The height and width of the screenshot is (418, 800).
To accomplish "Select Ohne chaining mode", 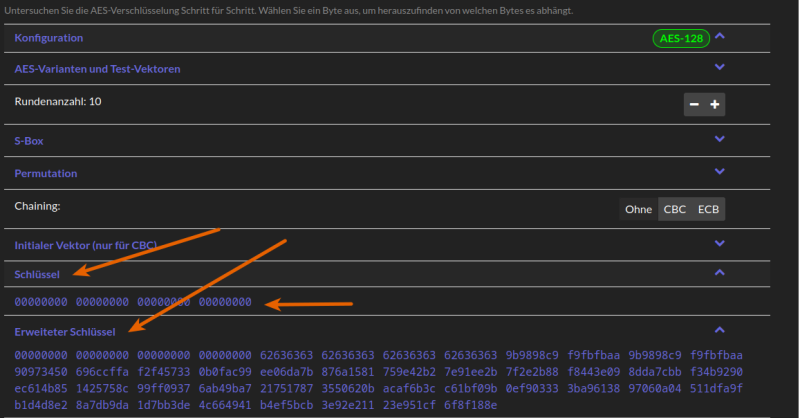I will coord(638,209).
